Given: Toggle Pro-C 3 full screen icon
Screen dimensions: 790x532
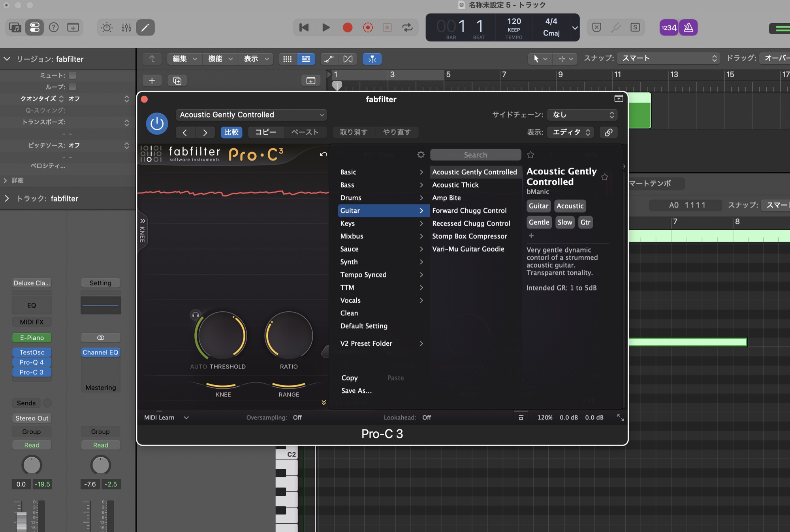Looking at the screenshot, I should (x=621, y=418).
